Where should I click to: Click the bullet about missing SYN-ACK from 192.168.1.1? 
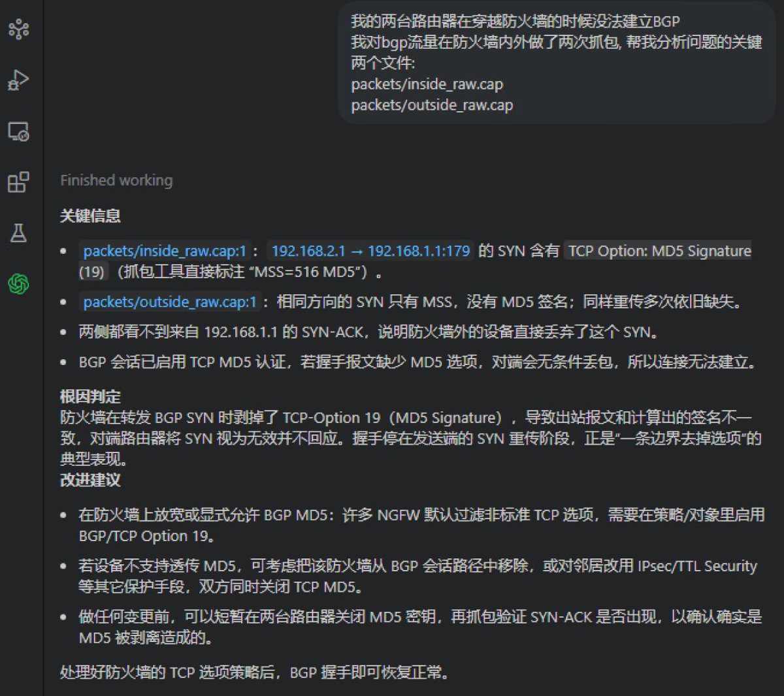coord(369,332)
